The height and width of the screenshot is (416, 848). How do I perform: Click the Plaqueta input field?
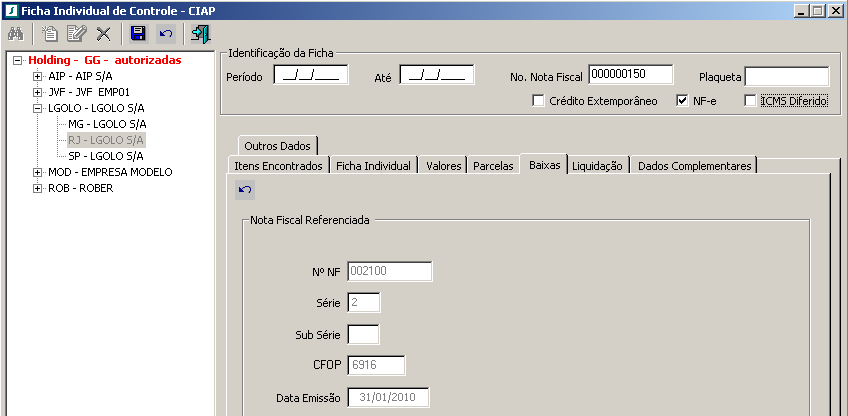tap(786, 77)
